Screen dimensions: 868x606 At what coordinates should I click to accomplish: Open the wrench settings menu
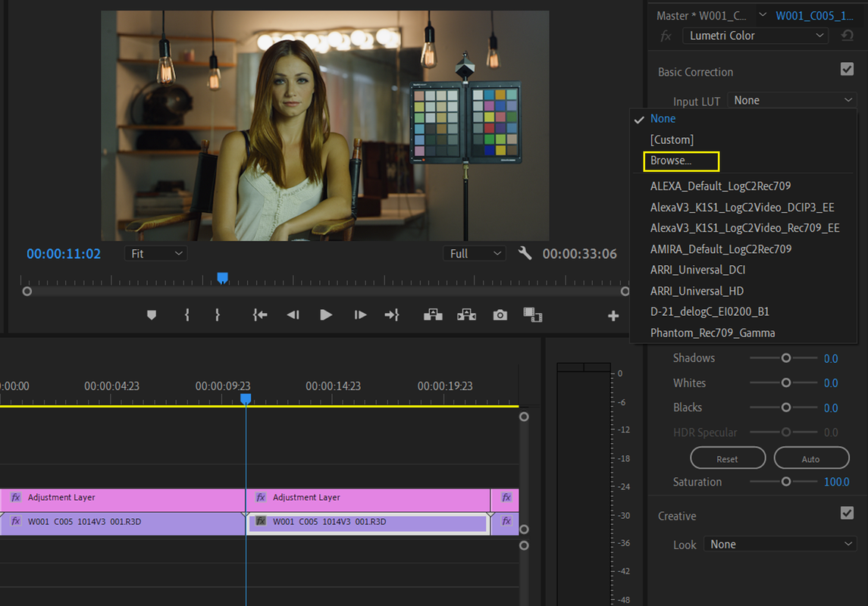(525, 253)
